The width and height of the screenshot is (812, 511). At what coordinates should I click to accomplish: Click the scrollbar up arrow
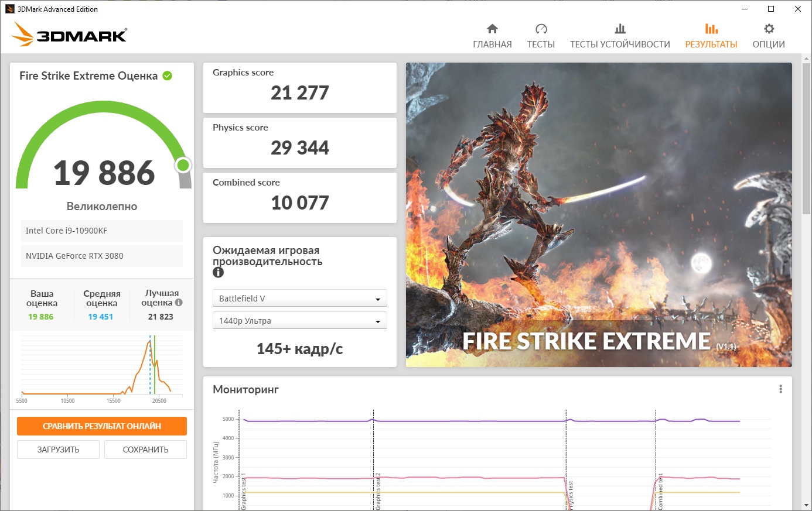point(807,58)
